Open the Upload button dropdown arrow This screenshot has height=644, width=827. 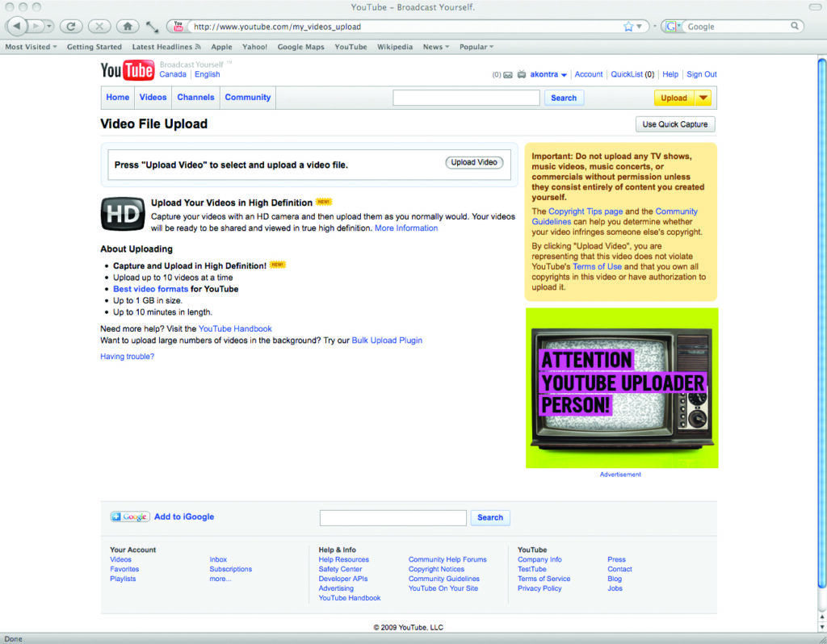pyautogui.click(x=703, y=98)
